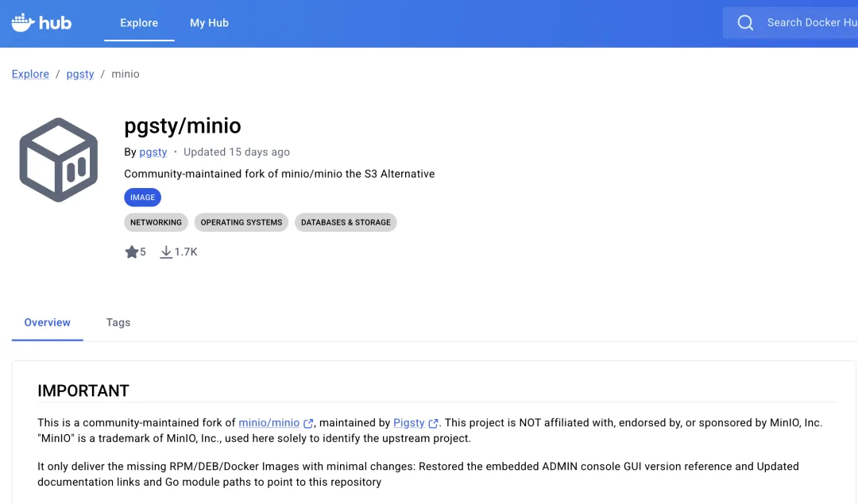
Task: Click the downloads arrow icon
Action: pos(166,252)
